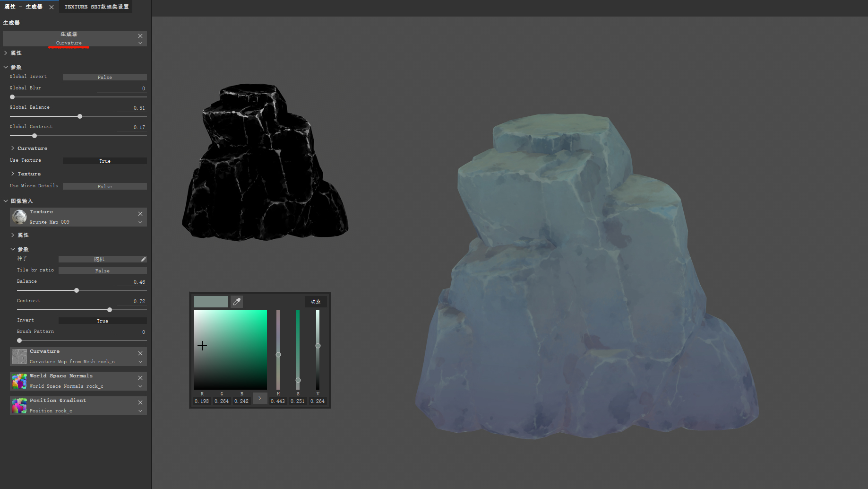
Task: Adjust the Global Balance slider handle
Action: 80,116
